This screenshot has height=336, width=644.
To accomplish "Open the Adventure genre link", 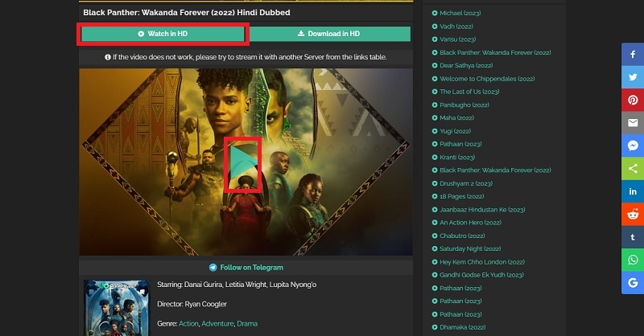I will click(x=217, y=324).
